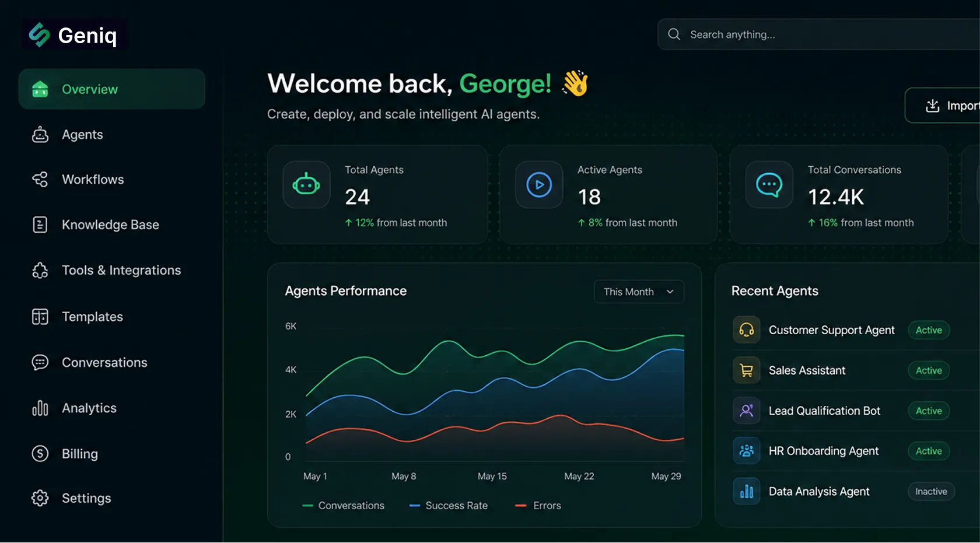
Task: Click the Import button
Action: [942, 106]
